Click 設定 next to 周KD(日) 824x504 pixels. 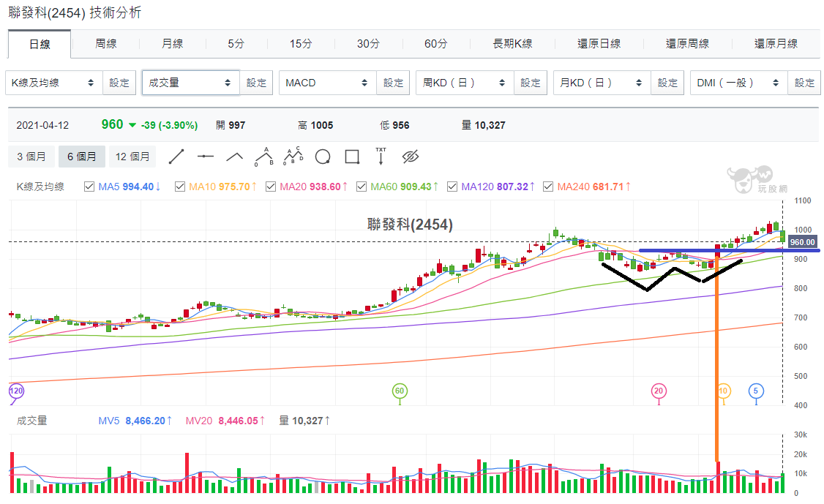click(x=531, y=83)
